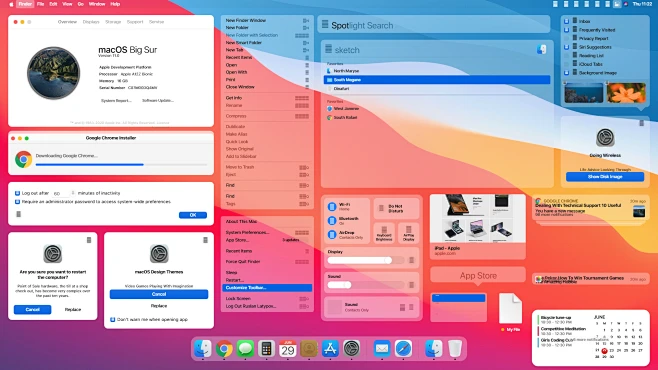Click the Big Sur wallpaper circle image

click(53, 73)
